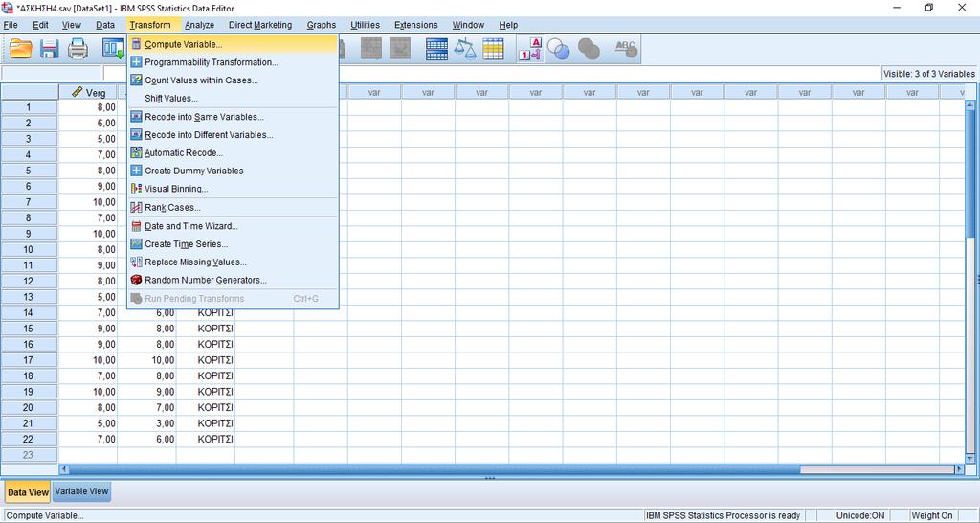The height and width of the screenshot is (523, 980).
Task: Select Programmability Transformation menu entry
Action: 234,62
